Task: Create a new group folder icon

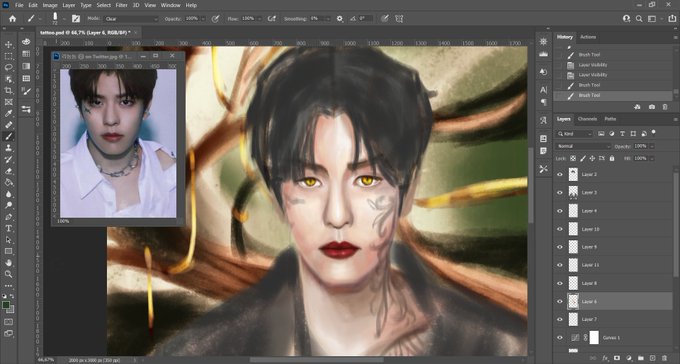Action: coord(641,358)
